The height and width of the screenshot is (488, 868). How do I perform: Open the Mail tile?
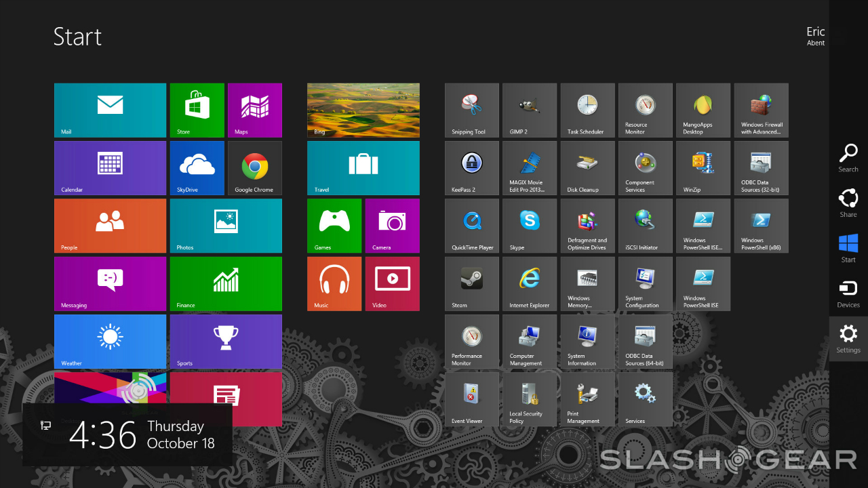coord(110,110)
